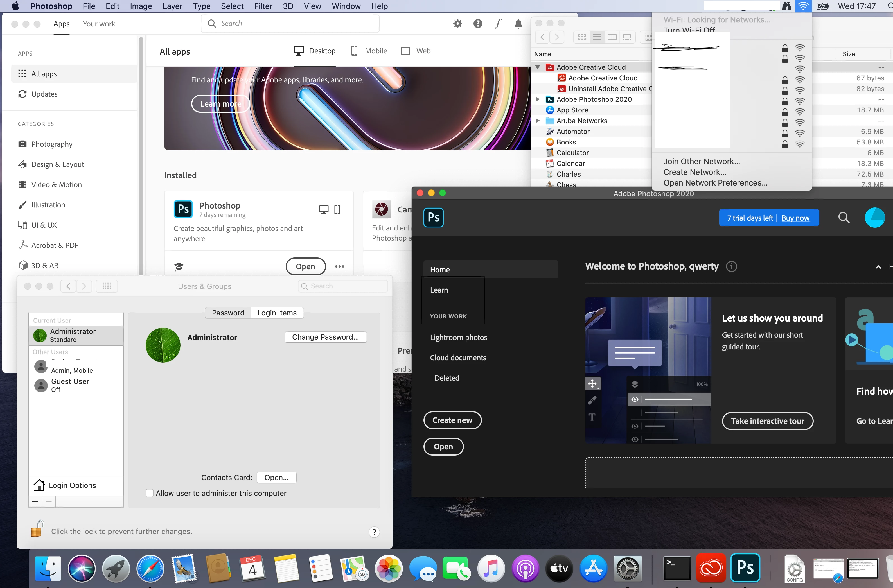Click the Buy now link
This screenshot has height=588, width=893.
click(795, 218)
